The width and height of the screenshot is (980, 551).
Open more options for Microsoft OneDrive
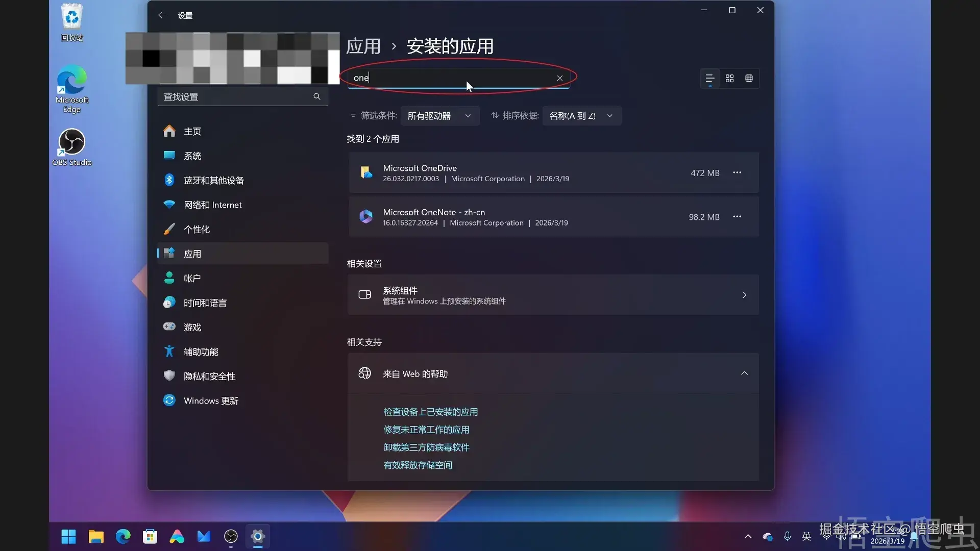pos(737,172)
